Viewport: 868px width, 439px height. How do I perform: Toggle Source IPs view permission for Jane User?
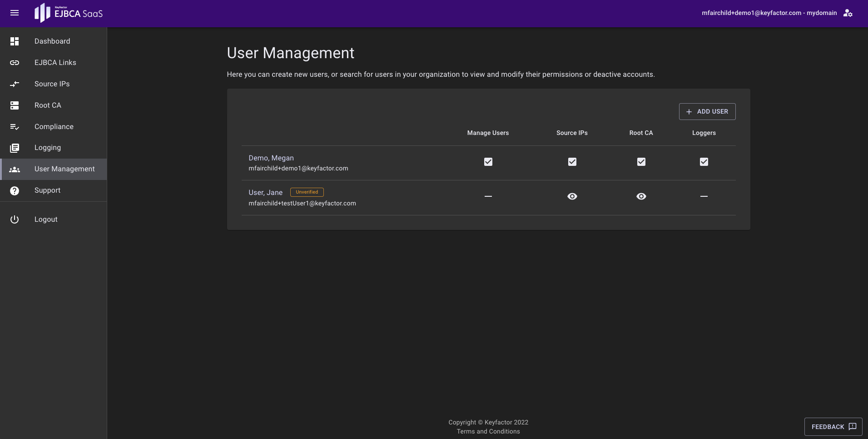(x=572, y=196)
